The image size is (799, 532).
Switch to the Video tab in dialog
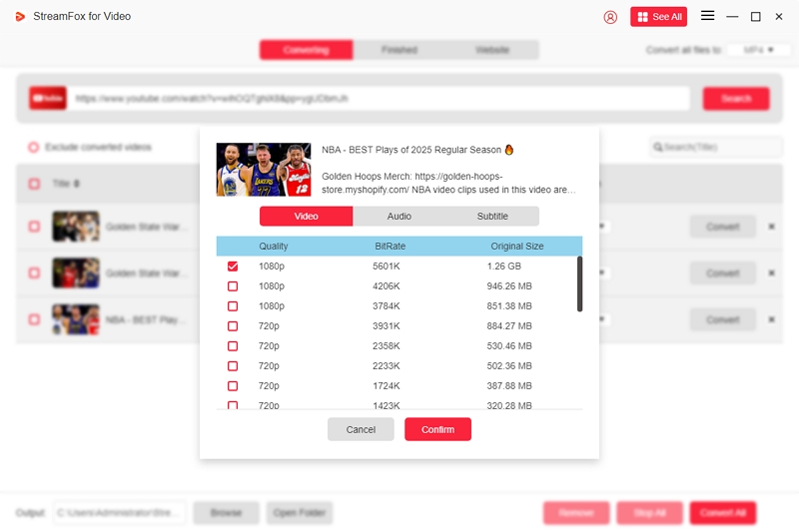click(x=306, y=217)
